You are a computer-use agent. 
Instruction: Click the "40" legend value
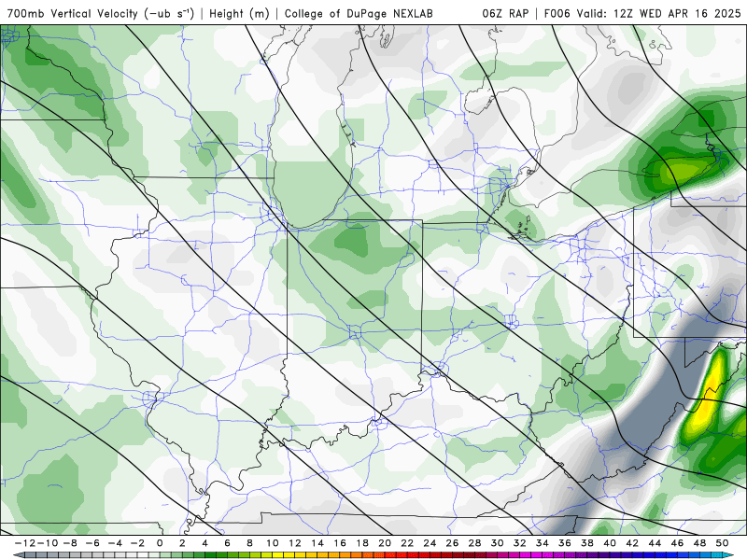610,543
